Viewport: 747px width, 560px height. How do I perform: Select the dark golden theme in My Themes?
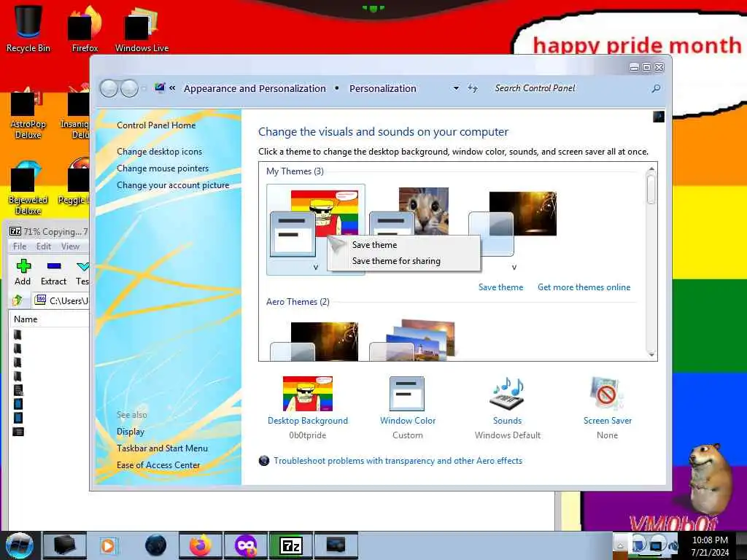click(513, 224)
